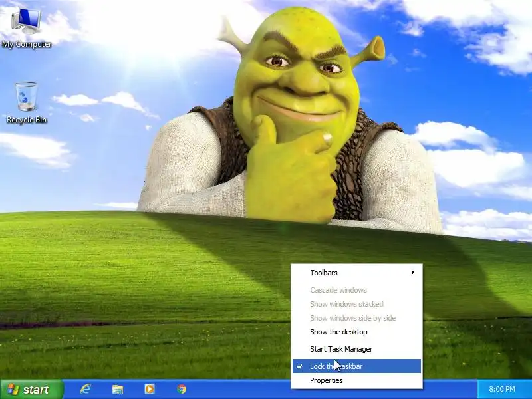
Task: Launch Google Chrome from the taskbar
Action: 182,389
